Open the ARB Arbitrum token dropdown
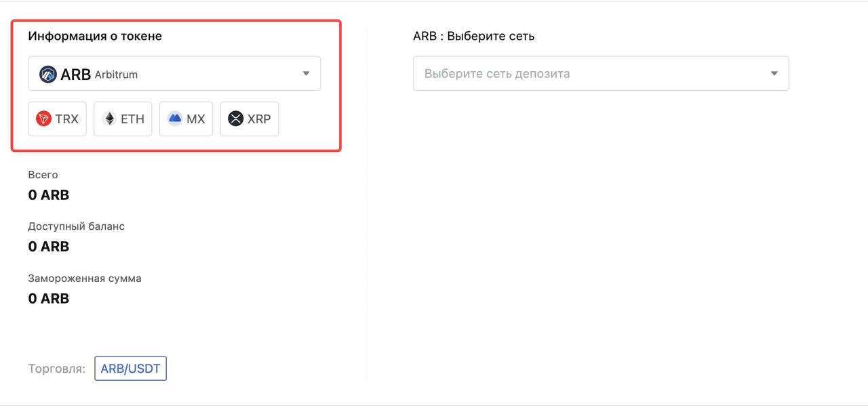Screen dimensions: 868x410 pos(174,74)
